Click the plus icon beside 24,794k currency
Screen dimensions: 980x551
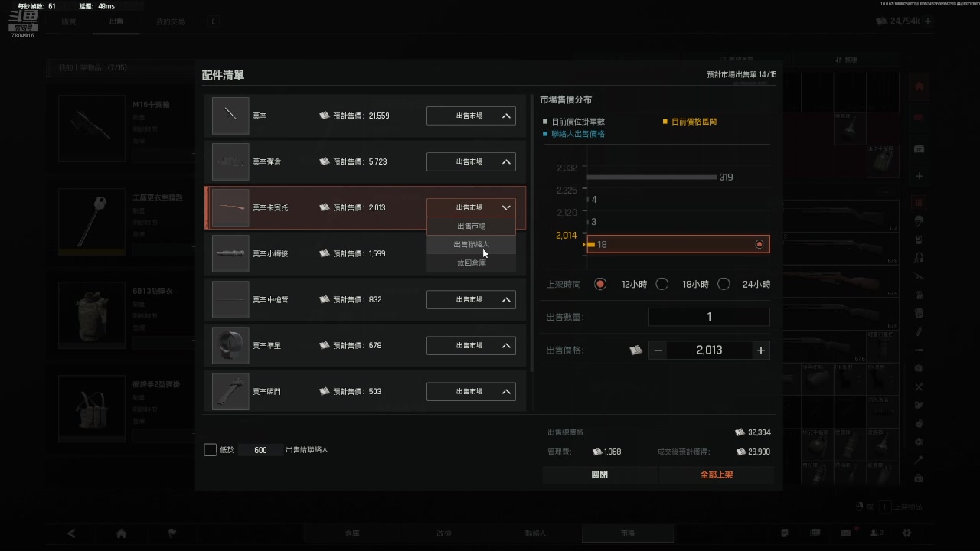928,21
